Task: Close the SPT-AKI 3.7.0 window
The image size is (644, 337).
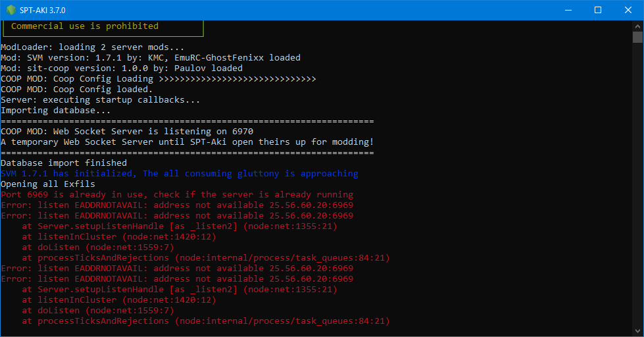Action: coord(628,10)
